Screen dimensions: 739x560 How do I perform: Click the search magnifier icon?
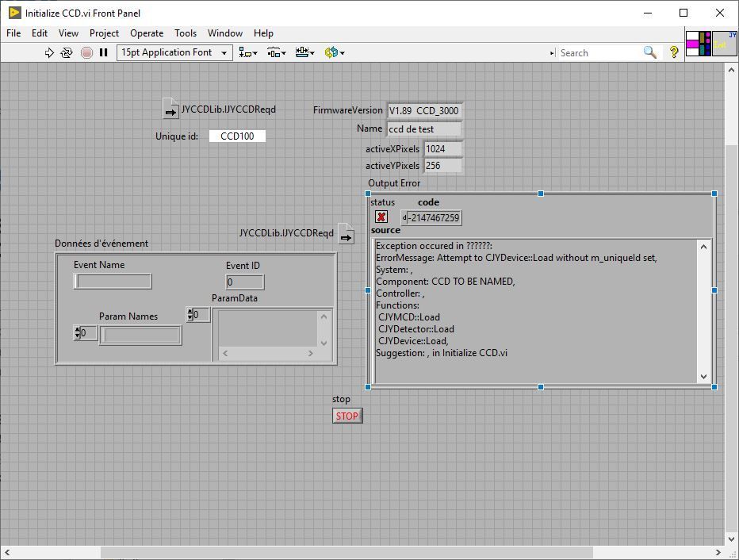[x=650, y=52]
